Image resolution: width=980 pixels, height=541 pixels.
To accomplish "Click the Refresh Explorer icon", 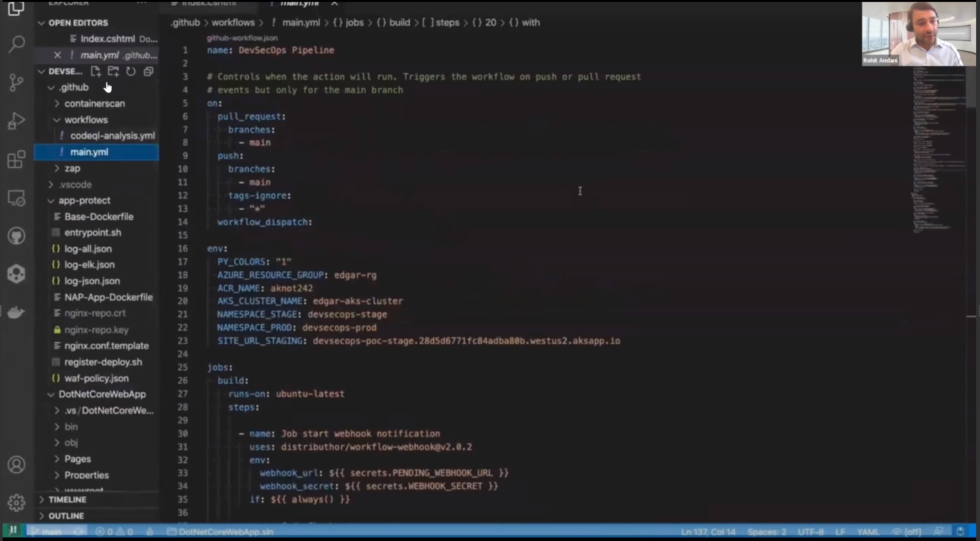I will point(130,71).
